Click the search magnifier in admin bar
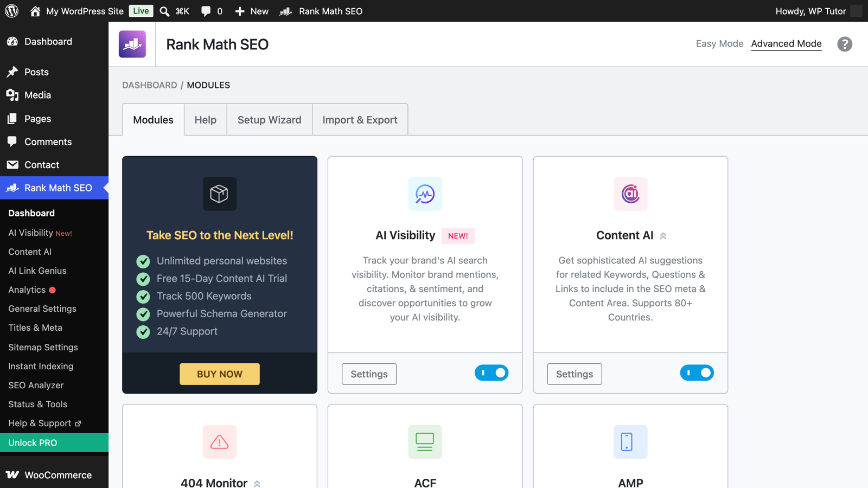The height and width of the screenshot is (488, 868). (x=164, y=11)
